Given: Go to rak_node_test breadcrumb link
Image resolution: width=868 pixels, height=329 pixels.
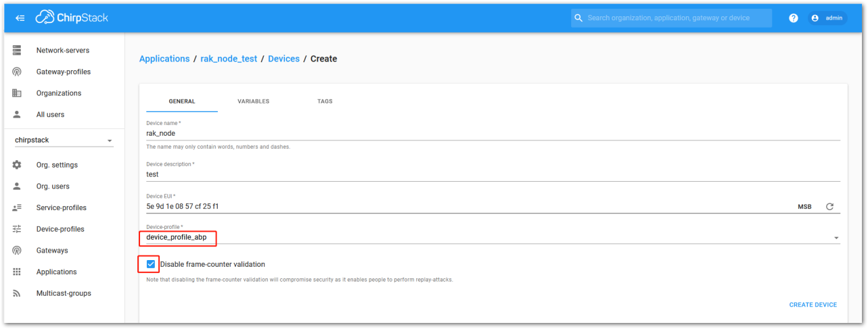Looking at the screenshot, I should 229,59.
